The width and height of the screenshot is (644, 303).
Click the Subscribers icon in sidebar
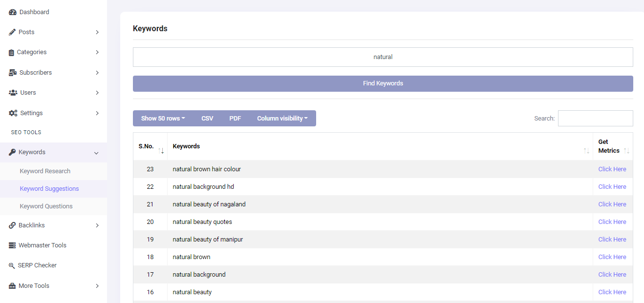click(x=13, y=73)
